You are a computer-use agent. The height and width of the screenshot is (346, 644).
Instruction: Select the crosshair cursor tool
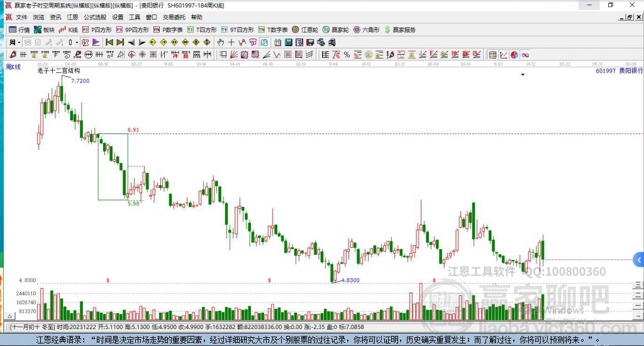coord(231,42)
